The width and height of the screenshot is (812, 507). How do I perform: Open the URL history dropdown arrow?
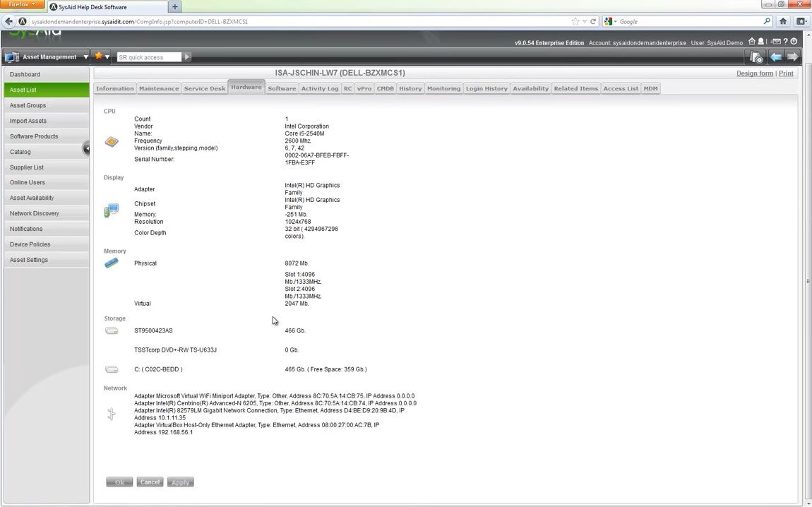585,21
